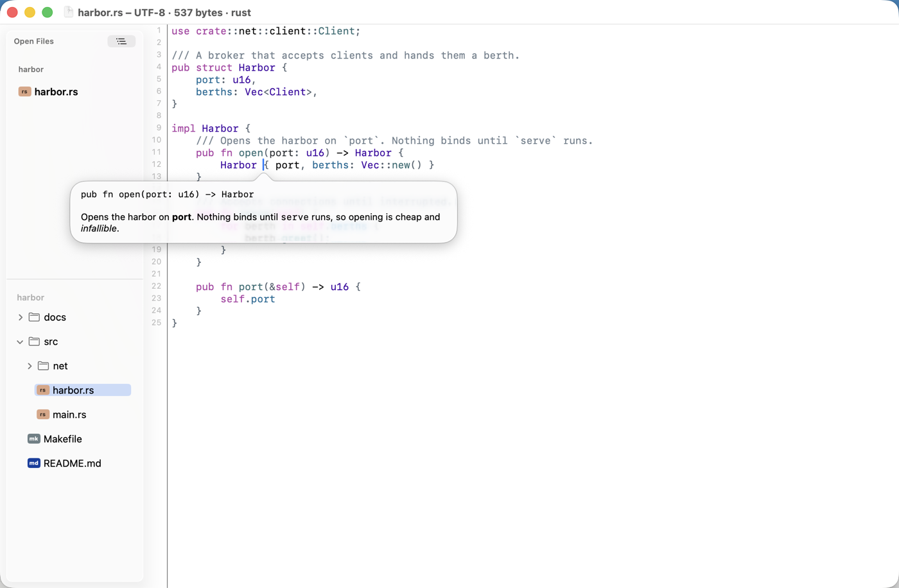Click line number 25 in the gutter
Viewport: 899px width, 588px height.
click(x=157, y=323)
